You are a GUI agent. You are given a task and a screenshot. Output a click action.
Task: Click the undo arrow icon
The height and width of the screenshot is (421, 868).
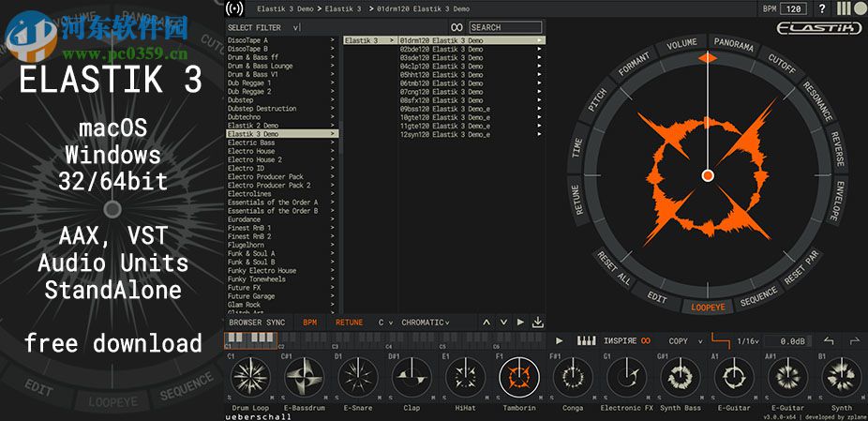[829, 341]
